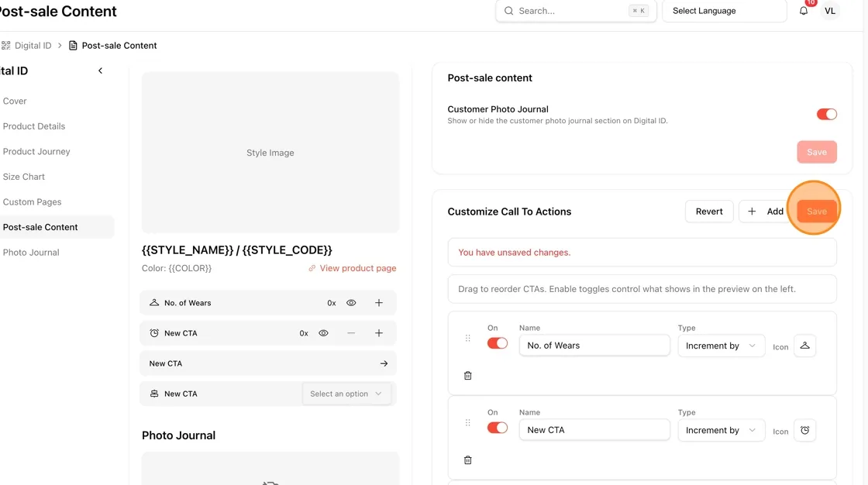Turn off the No. of Wears toggle
The image size is (868, 485).
point(497,343)
